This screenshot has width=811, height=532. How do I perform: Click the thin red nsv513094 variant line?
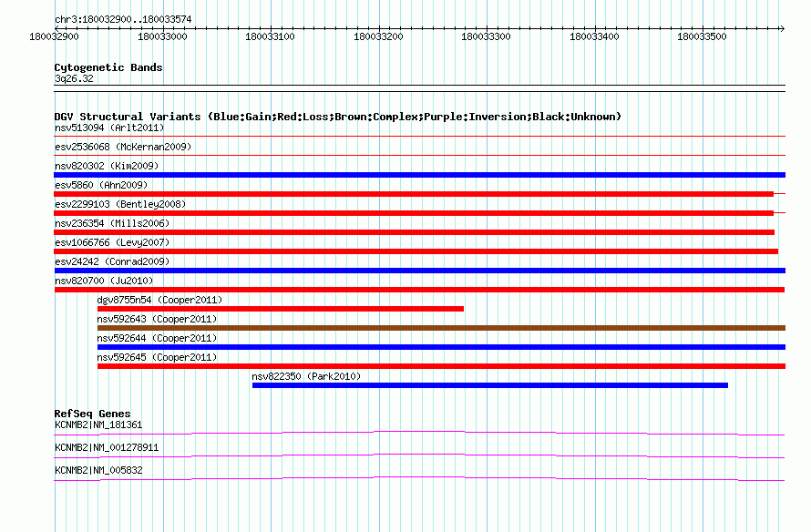[419, 137]
